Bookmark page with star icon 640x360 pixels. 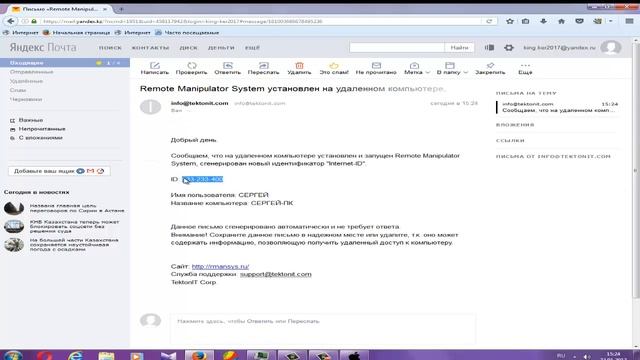509,21
